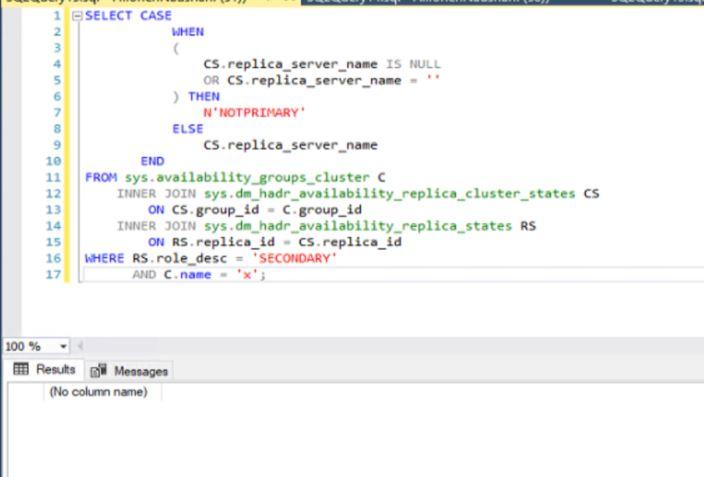
Task: Click line number 9 in the margin
Action: [57, 145]
